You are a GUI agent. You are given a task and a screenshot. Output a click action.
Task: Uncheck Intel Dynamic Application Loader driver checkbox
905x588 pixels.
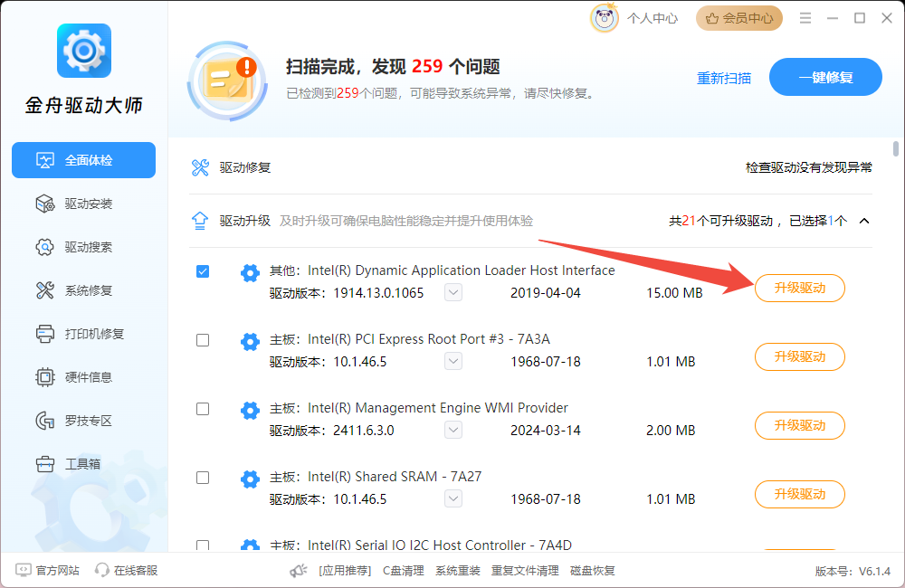203,271
